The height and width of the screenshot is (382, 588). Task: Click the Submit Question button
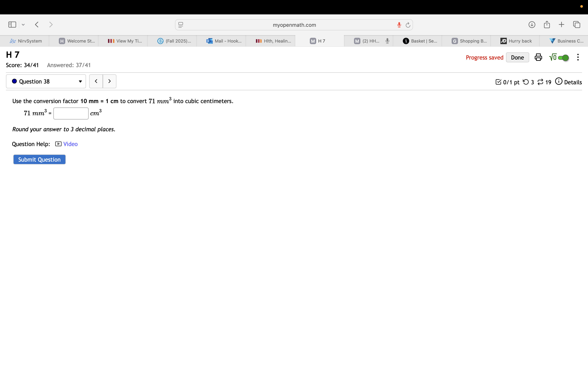39,160
